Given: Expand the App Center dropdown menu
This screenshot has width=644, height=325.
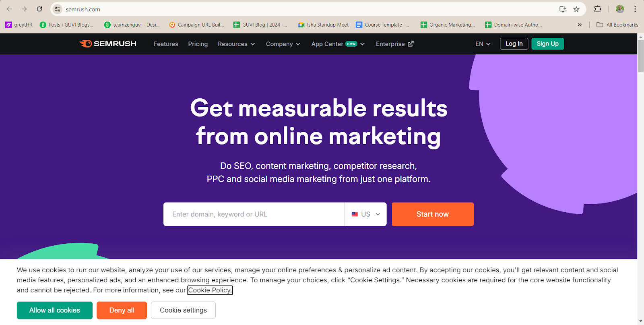Looking at the screenshot, I should point(338,44).
